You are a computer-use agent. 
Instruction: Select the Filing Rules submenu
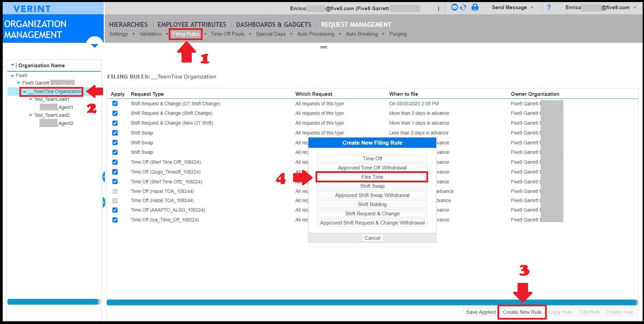(x=186, y=34)
